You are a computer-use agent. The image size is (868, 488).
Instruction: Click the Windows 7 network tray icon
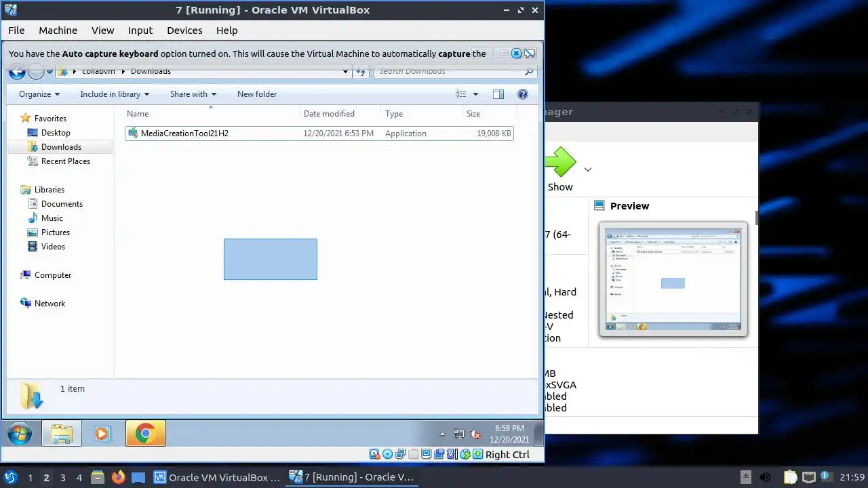click(x=459, y=434)
